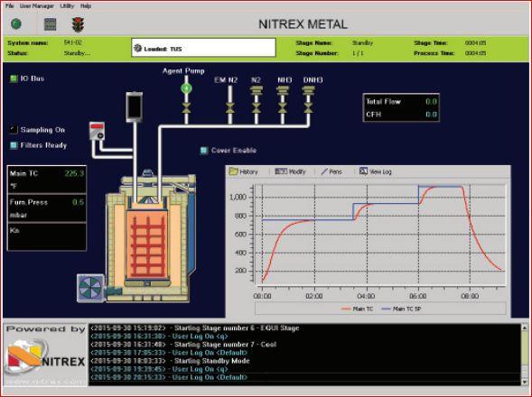Click the NH3 flow controller

coord(283,90)
